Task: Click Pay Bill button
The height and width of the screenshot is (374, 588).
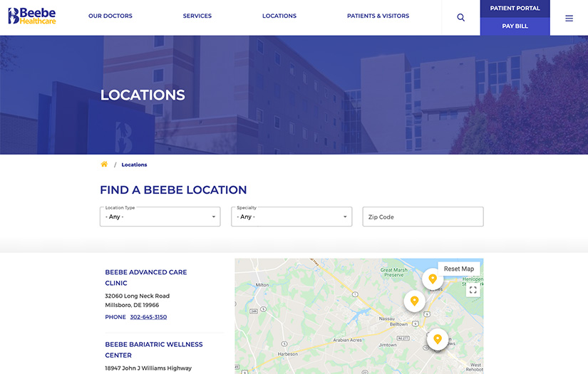Action: pos(515,26)
